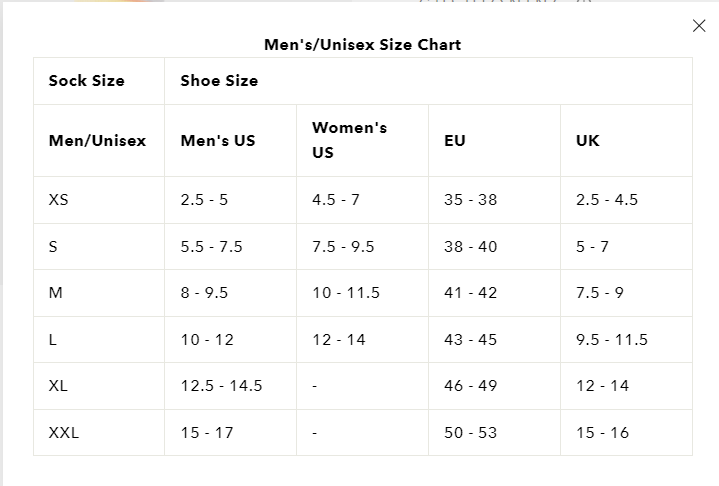Image resolution: width=719 pixels, height=486 pixels.
Task: Click Men's US 12.5 - 14.5 cell
Action: click(x=221, y=386)
